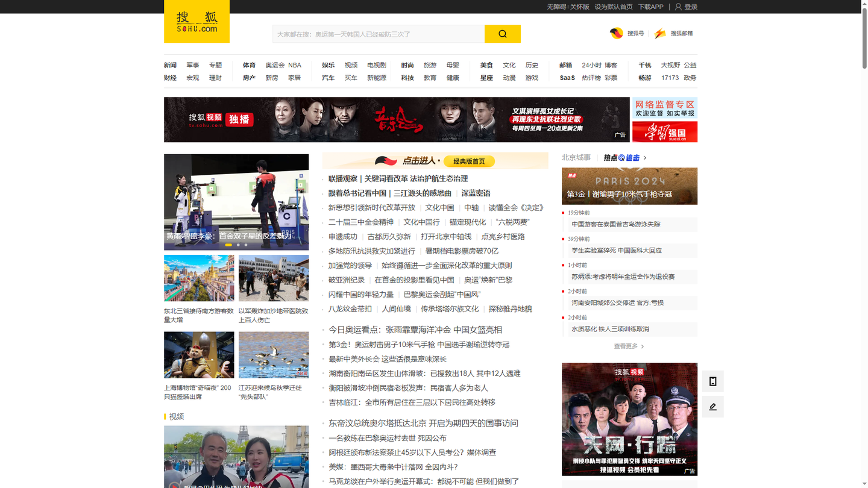The image size is (868, 488).
Task: Focus the search input field
Action: click(379, 34)
